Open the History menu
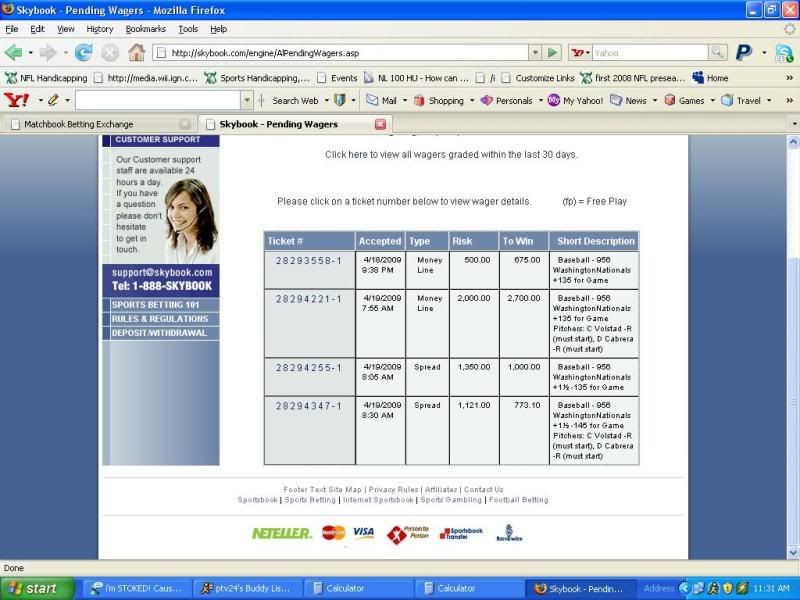The height and width of the screenshot is (600, 800). (x=99, y=29)
